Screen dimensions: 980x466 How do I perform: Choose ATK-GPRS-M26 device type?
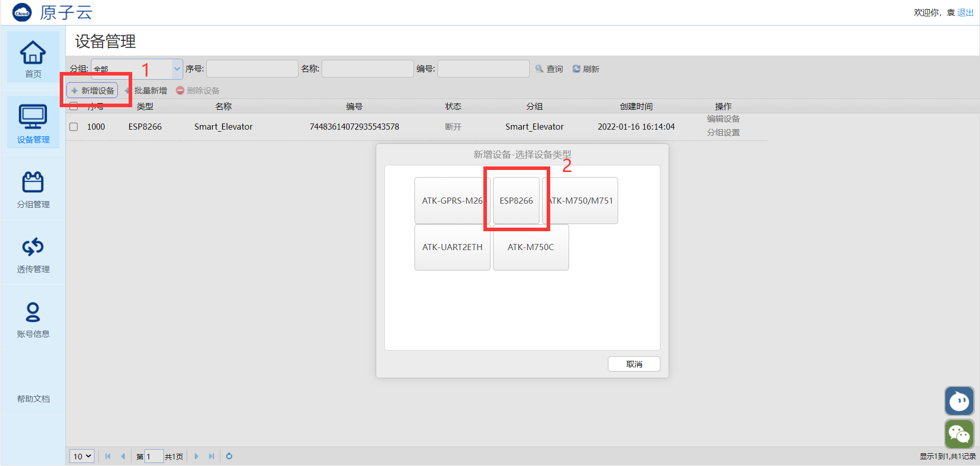point(452,201)
